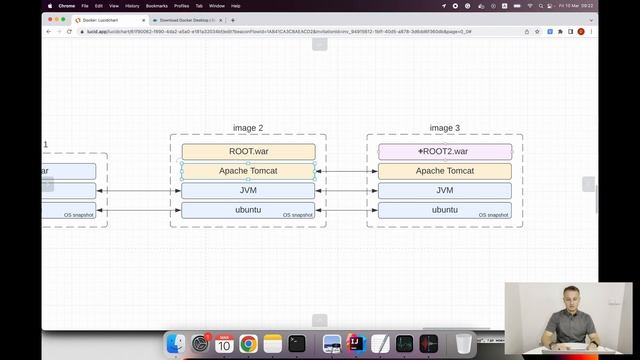Click the bottom page-extend button on canvas
This screenshot has width=640, height=360.
(320, 320)
